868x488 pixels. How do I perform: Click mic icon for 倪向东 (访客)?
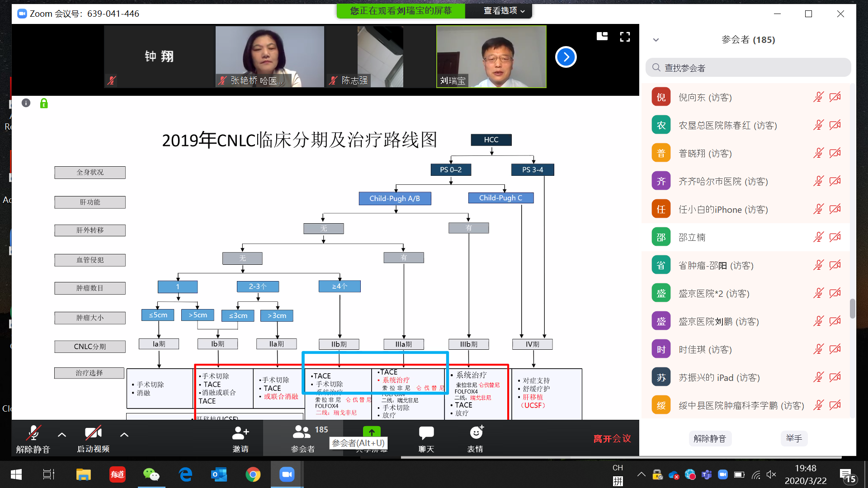(x=818, y=97)
